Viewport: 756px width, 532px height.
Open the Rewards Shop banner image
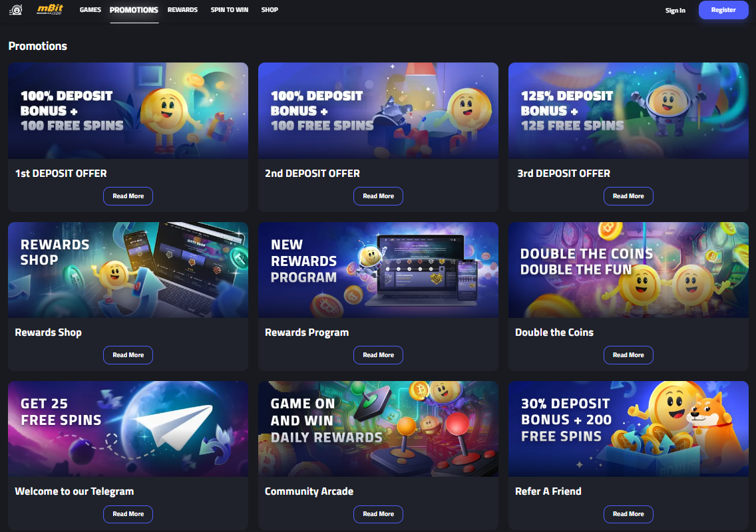pyautogui.click(x=128, y=270)
